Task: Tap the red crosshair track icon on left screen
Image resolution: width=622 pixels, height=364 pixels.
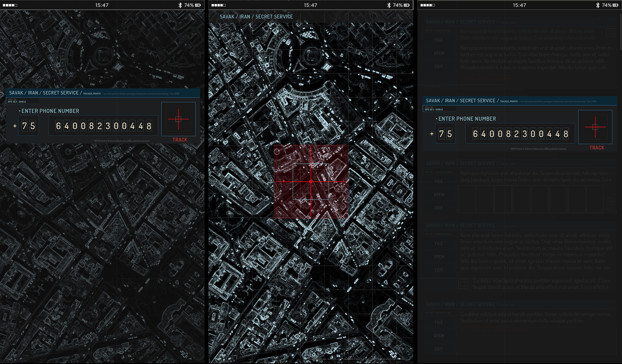Action: (x=179, y=119)
